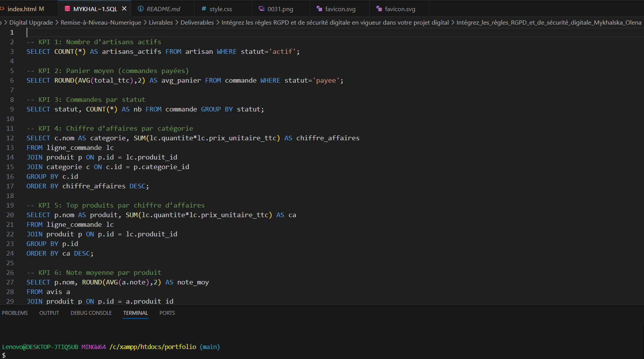Click the database icon on the SQL tab
The image size is (644, 359).
[x=67, y=9]
